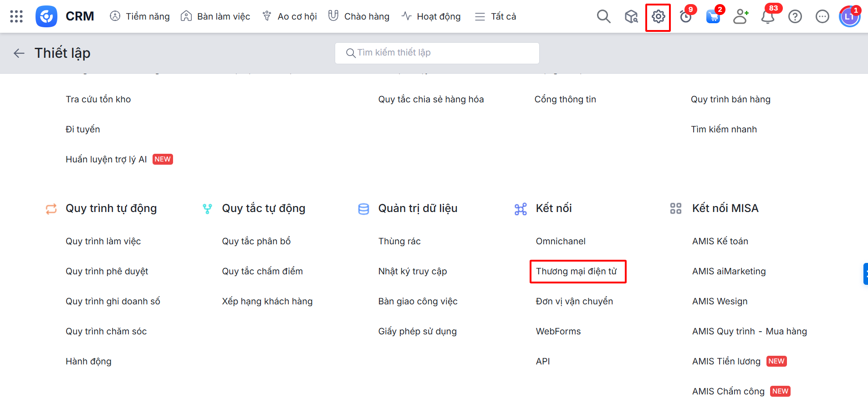
Task: Click the Tìm kiếm thiết lập search field
Action: (x=437, y=53)
